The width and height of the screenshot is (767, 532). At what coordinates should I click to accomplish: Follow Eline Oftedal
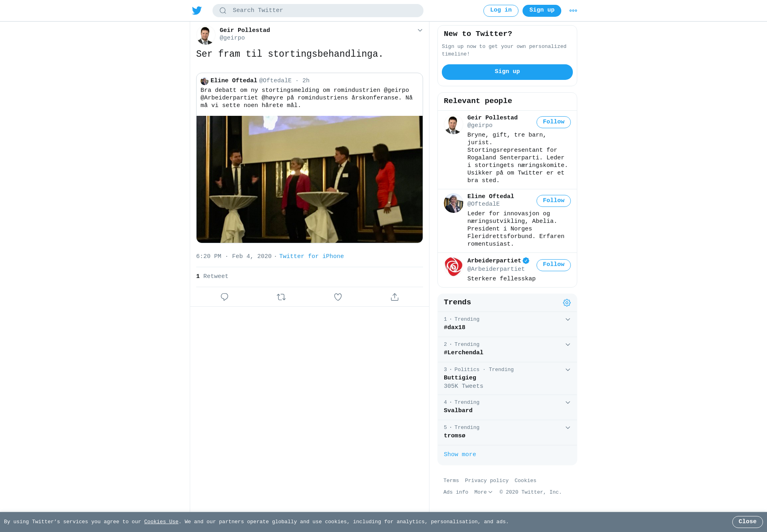click(x=554, y=201)
